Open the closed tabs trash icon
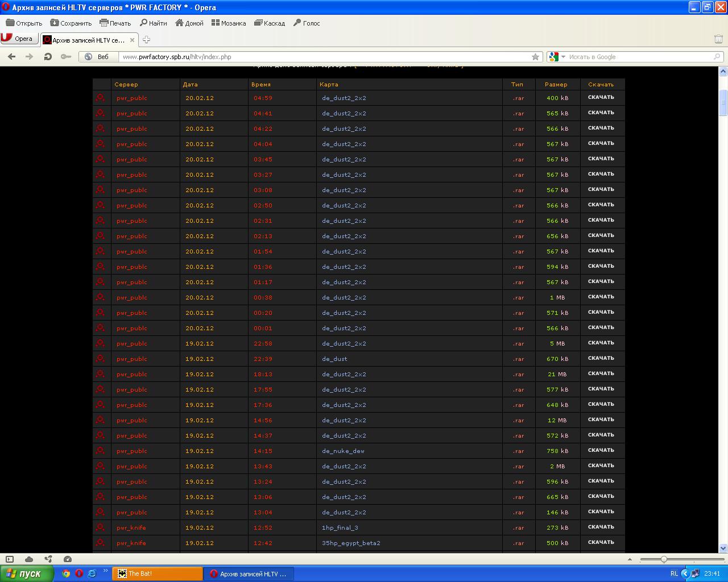 point(718,39)
